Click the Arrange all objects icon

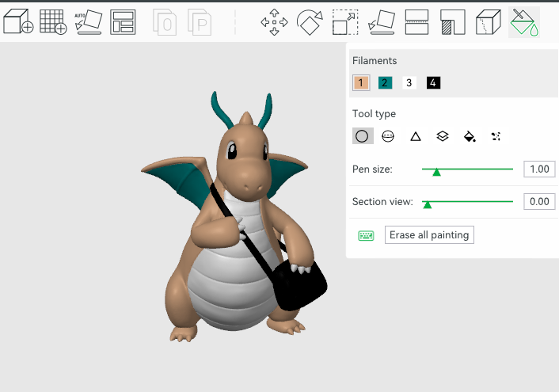pyautogui.click(x=123, y=21)
